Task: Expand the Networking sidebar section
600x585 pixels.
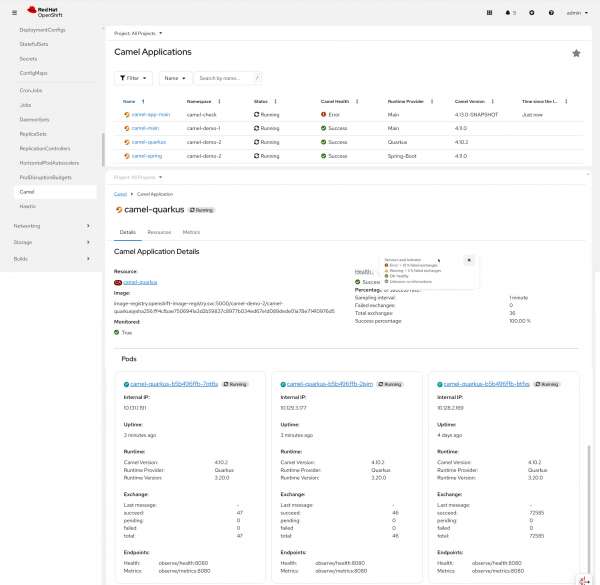Action: click(x=40, y=226)
